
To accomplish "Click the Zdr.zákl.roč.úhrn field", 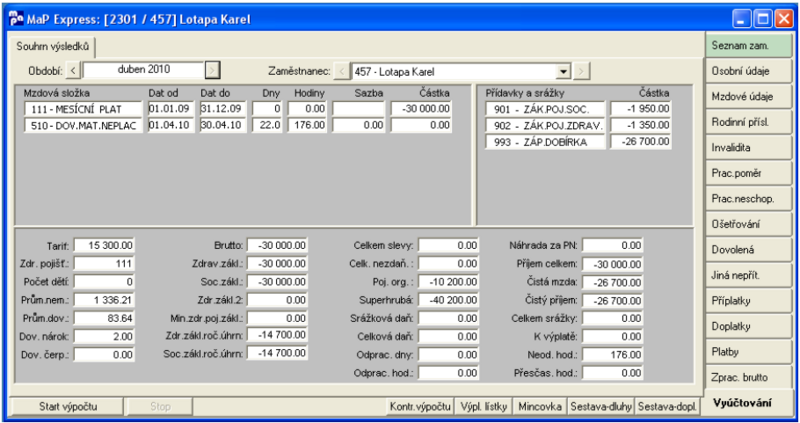I will pyautogui.click(x=277, y=335).
